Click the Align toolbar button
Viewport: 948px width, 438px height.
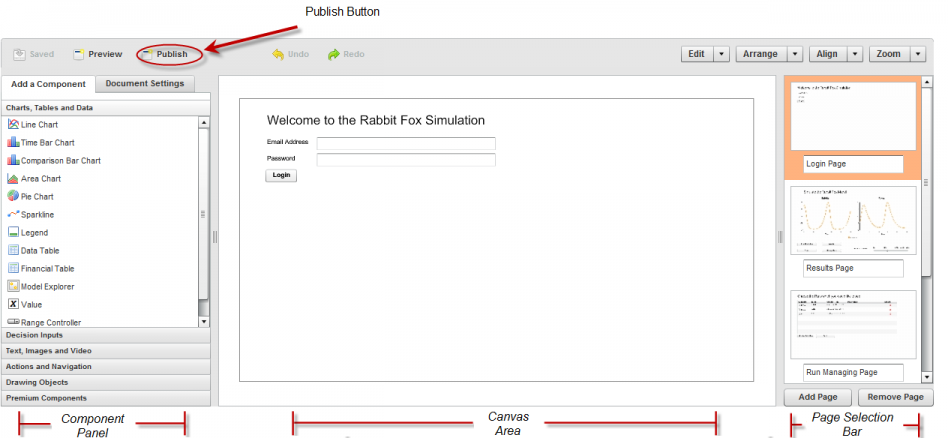[828, 54]
